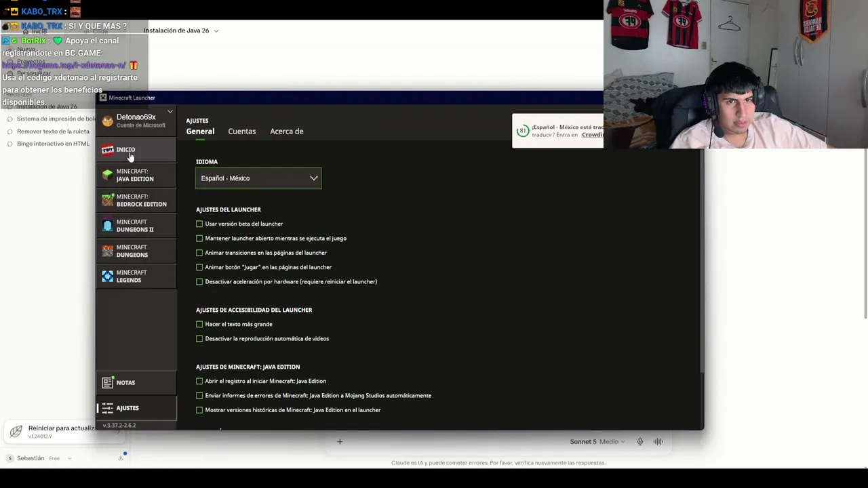Viewport: 868px width, 488px height.
Task: Enable Usar versión beta del launcher
Action: click(x=199, y=224)
